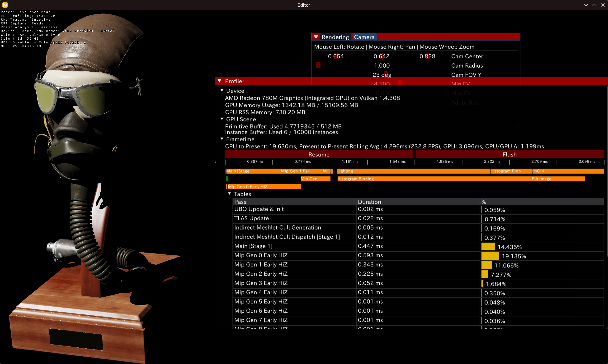Select the Camera tab
The image size is (608, 364).
pyautogui.click(x=364, y=37)
